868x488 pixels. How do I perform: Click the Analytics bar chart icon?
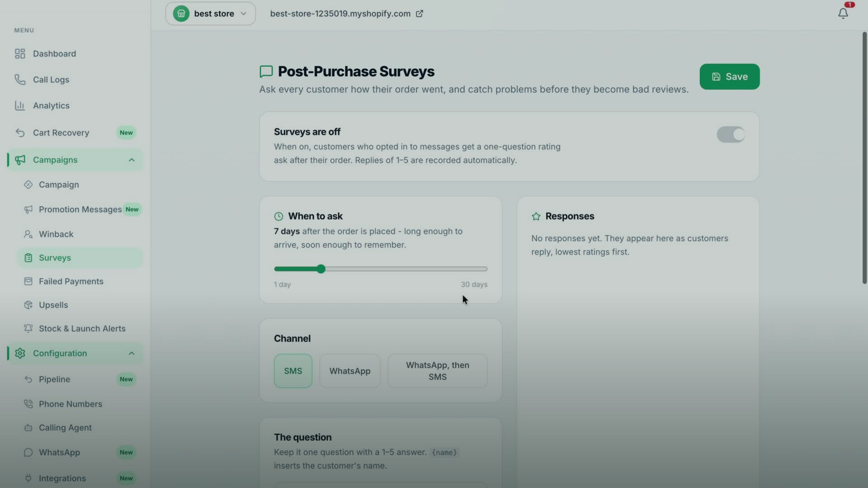coord(20,106)
